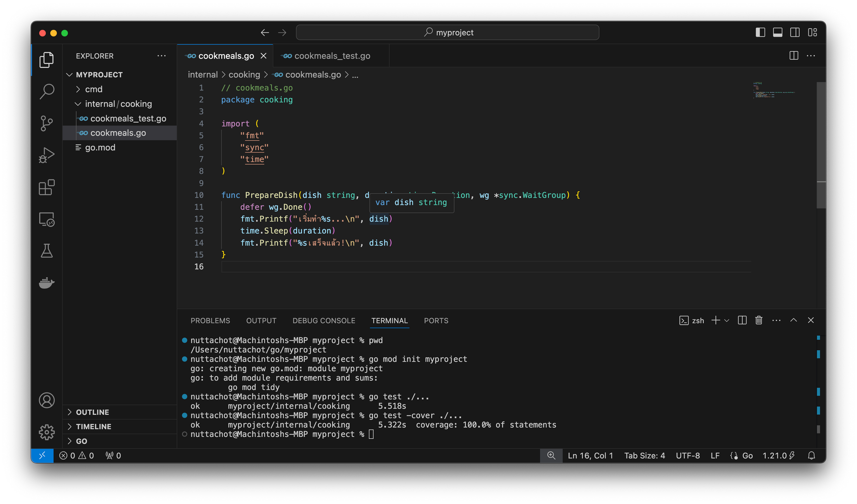
Task: Maximize the panel with the chevron
Action: [793, 320]
